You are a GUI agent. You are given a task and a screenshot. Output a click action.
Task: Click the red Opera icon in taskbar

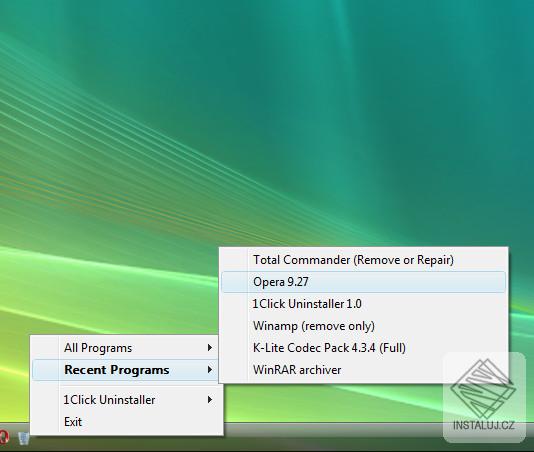coord(3,437)
